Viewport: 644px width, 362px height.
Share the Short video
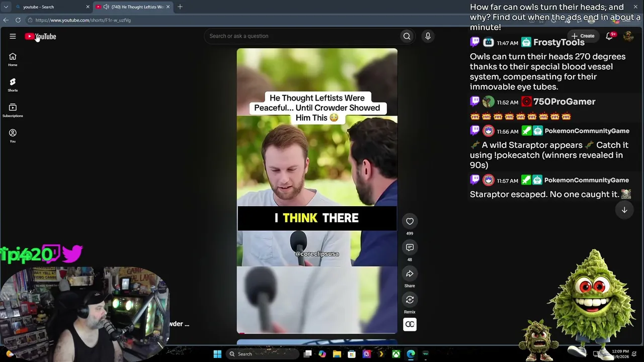click(x=410, y=274)
